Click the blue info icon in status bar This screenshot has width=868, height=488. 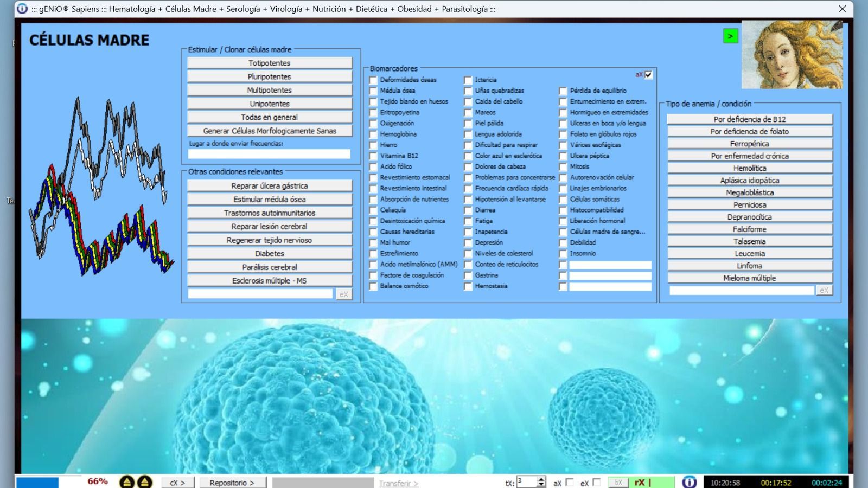(689, 482)
